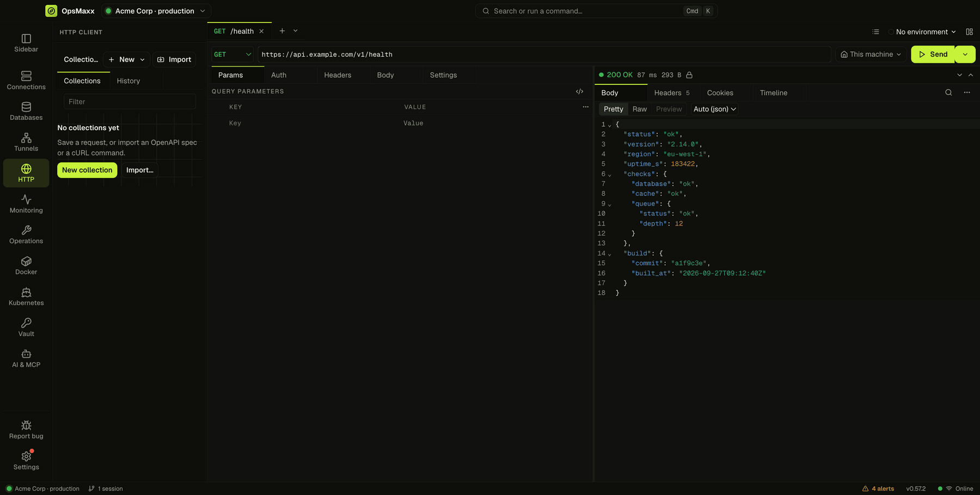
Task: Open the Operations section
Action: [x=26, y=235]
